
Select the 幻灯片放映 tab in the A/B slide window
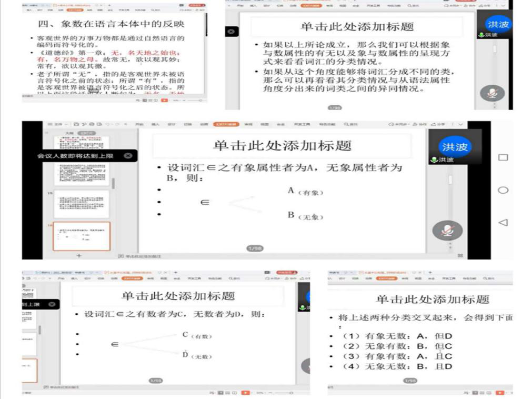pyautogui.click(x=226, y=125)
